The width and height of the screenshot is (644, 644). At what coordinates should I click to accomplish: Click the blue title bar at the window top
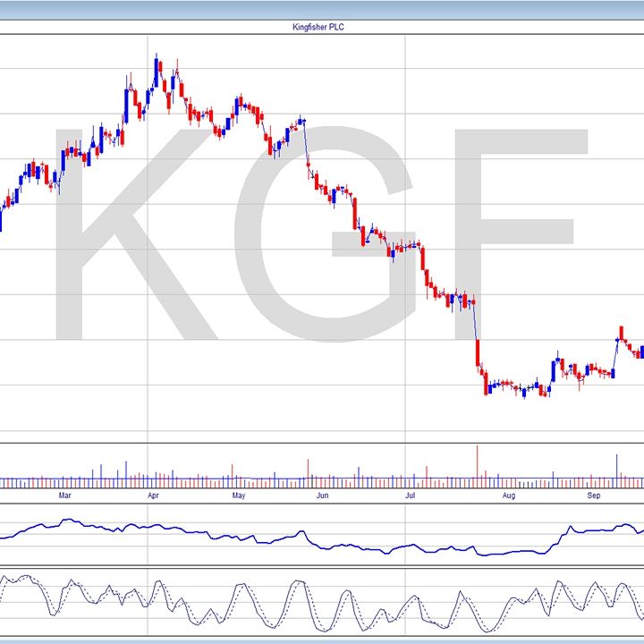(x=321, y=9)
